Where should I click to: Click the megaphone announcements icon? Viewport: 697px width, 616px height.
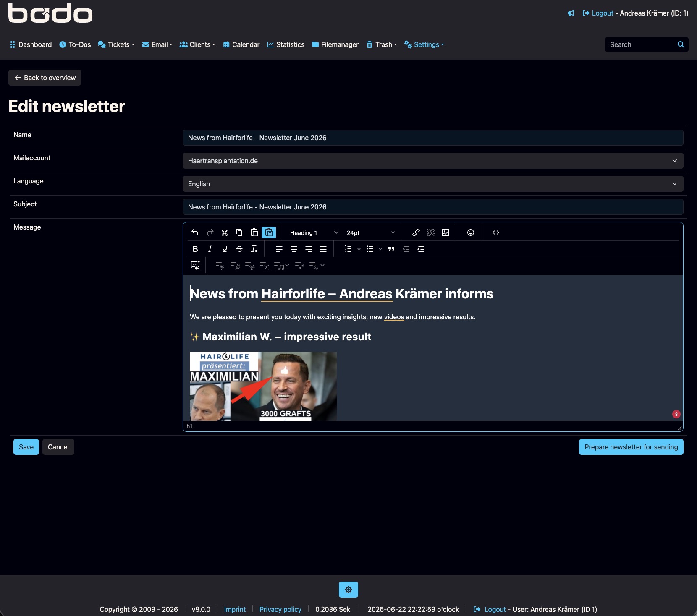[x=571, y=13]
